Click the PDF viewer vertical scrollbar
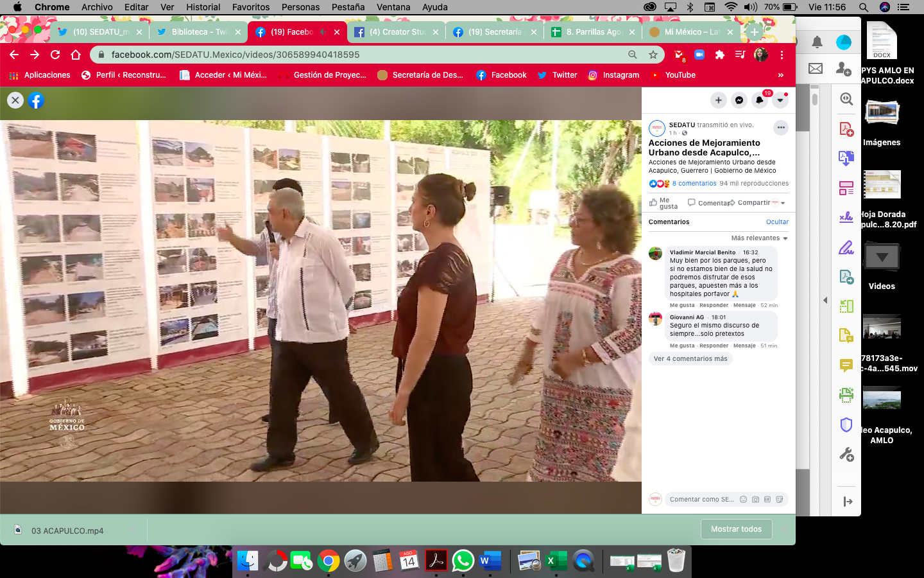The width and height of the screenshot is (924, 578). pos(815,100)
